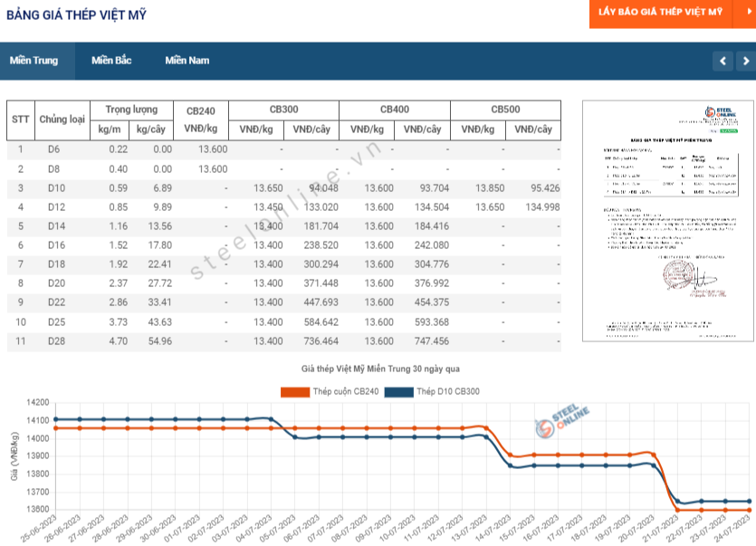This screenshot has height=546, width=756.
Task: Toggle Thép cuộn CB240 legend orange swatch
Action: 295,392
